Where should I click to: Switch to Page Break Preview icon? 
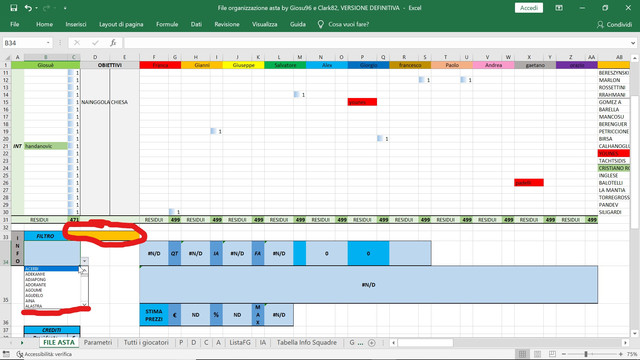pos(552,354)
